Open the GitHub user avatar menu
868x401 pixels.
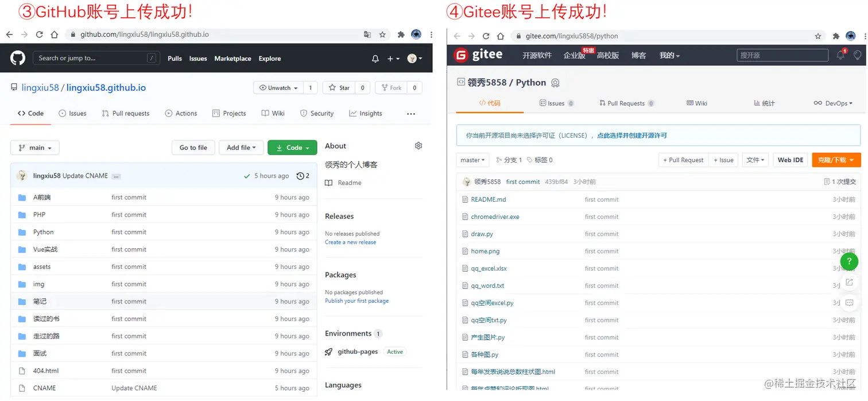pos(414,59)
